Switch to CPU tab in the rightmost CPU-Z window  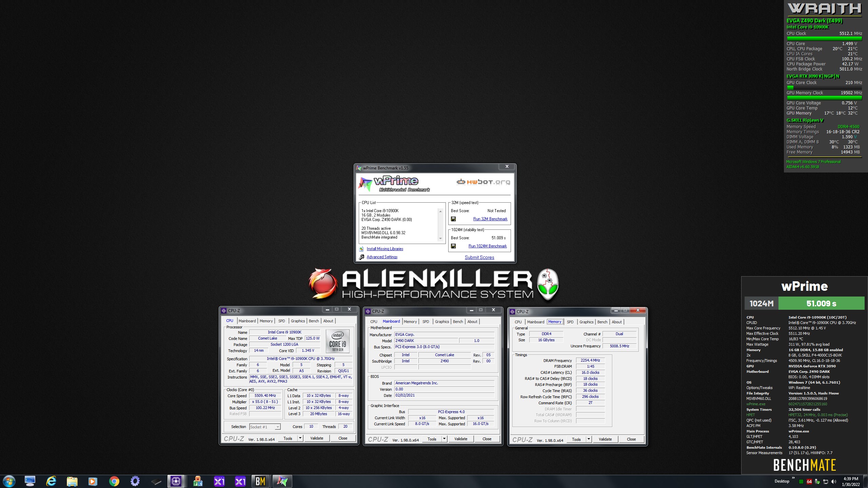518,322
